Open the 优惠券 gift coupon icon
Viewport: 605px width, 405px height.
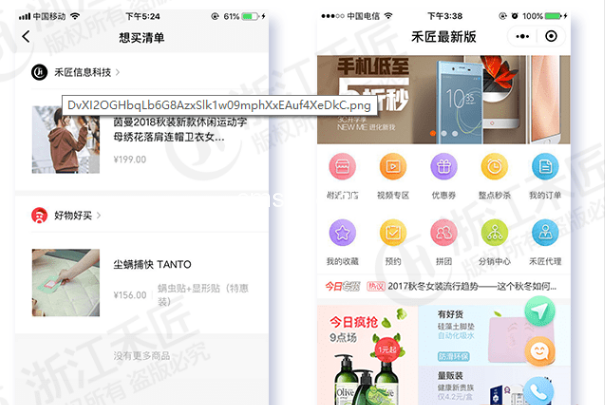444,167
